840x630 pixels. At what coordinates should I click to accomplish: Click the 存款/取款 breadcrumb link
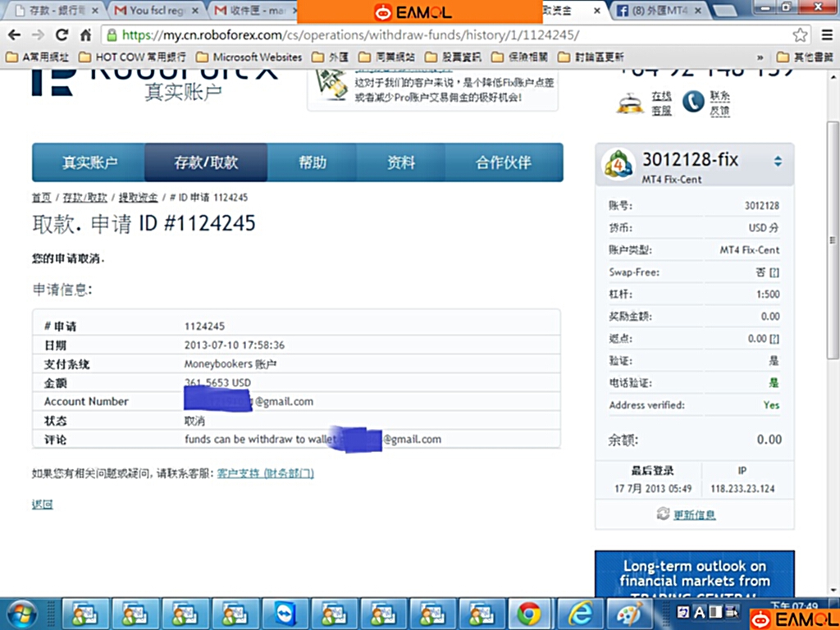[x=84, y=198]
